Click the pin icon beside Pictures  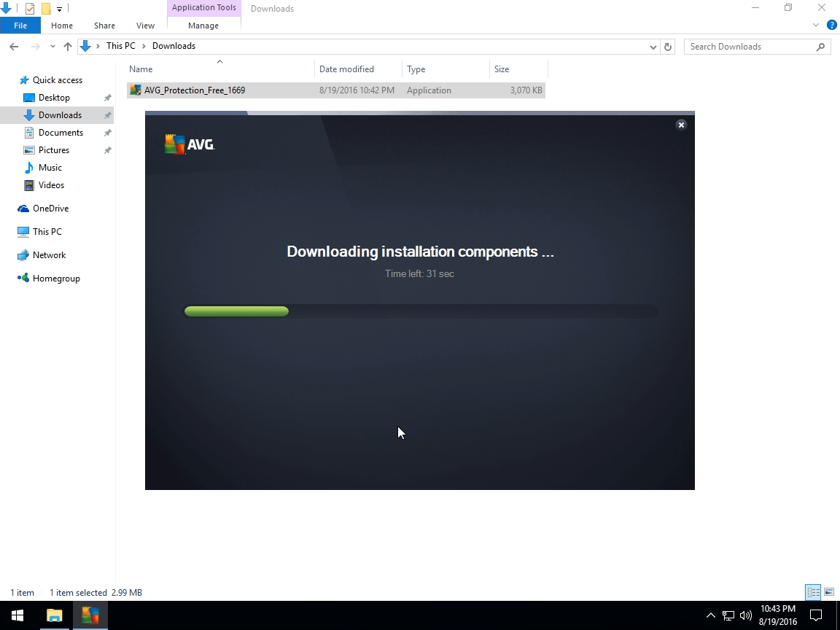pos(107,150)
